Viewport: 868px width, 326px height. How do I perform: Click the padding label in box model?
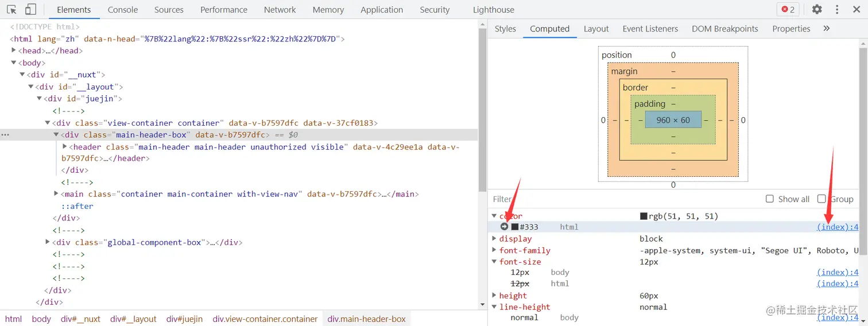650,104
